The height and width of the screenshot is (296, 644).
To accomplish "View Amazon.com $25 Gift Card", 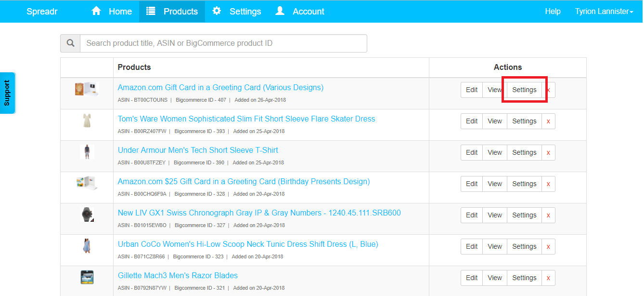I will [495, 184].
